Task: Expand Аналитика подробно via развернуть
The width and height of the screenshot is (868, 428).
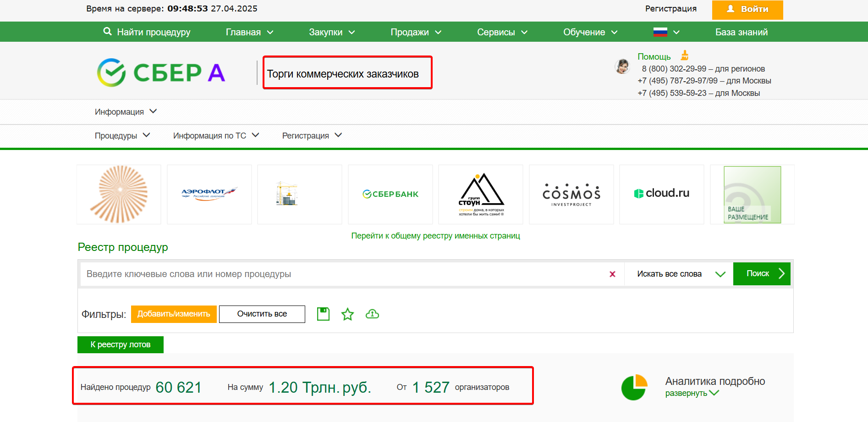Action: click(x=692, y=393)
